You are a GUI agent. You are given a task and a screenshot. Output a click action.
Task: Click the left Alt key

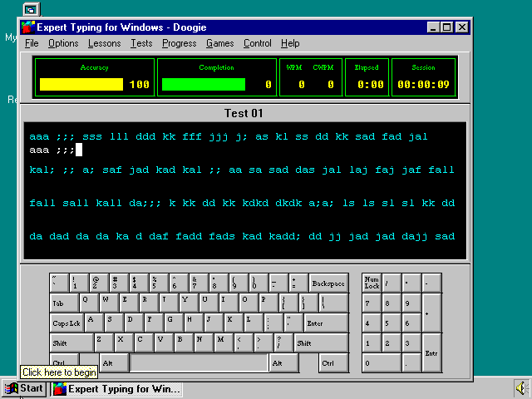point(115,363)
